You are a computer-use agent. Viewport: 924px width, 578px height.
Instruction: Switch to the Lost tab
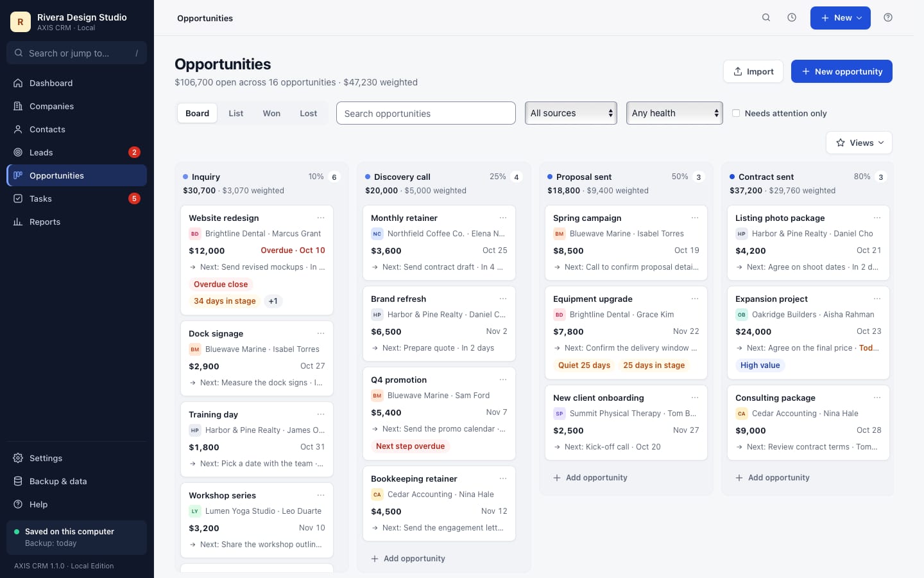[x=309, y=113]
